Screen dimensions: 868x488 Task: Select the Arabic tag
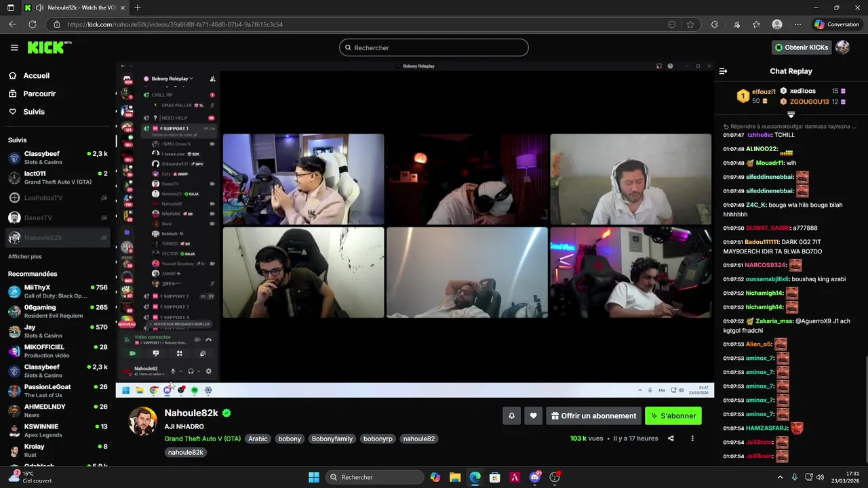point(258,439)
